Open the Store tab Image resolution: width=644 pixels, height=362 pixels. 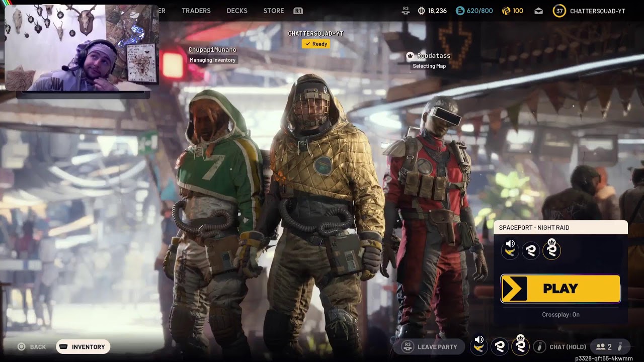point(274,11)
